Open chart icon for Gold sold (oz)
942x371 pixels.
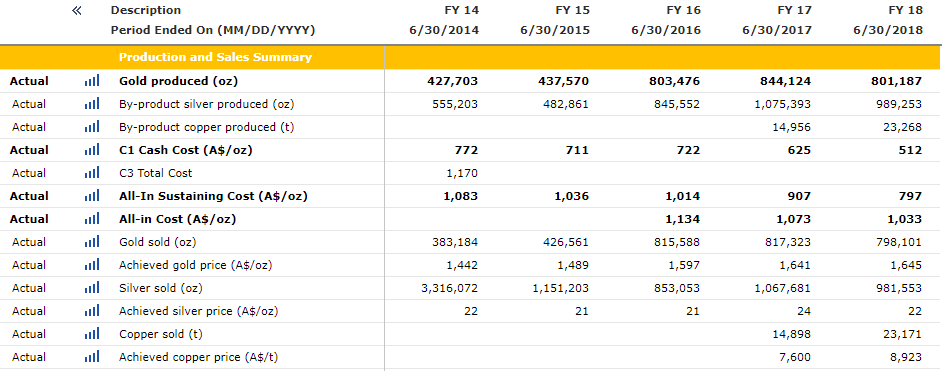point(92,242)
